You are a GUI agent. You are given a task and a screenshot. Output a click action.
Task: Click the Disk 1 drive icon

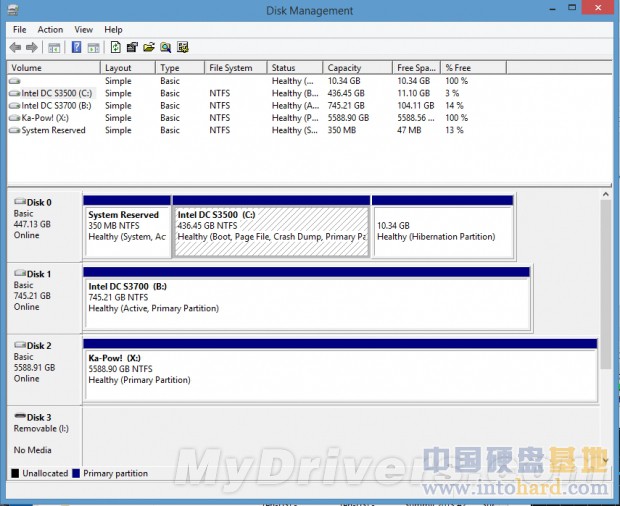(20, 273)
